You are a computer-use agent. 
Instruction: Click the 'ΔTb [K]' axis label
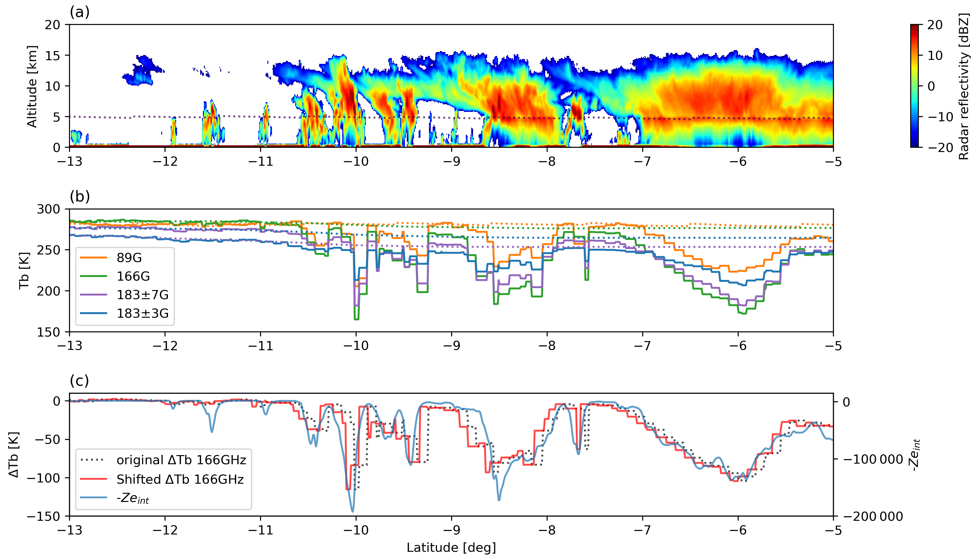(14, 455)
